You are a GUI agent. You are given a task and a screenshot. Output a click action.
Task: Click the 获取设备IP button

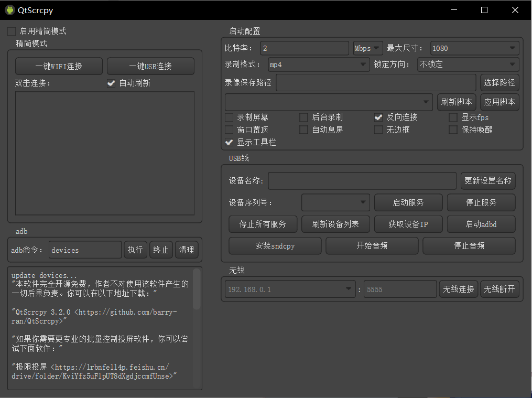tap(408, 224)
